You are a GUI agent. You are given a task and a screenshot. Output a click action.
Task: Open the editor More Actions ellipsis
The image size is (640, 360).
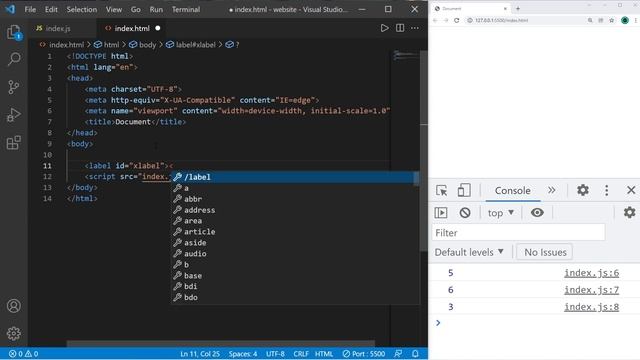point(415,28)
